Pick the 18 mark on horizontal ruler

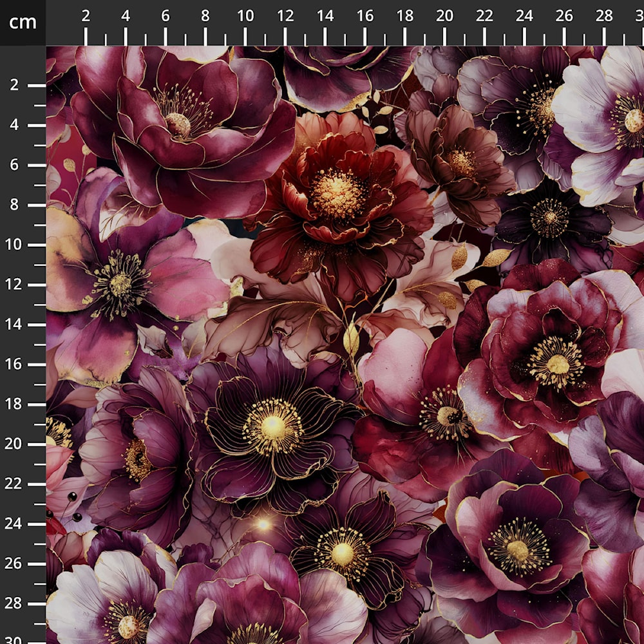(405, 16)
